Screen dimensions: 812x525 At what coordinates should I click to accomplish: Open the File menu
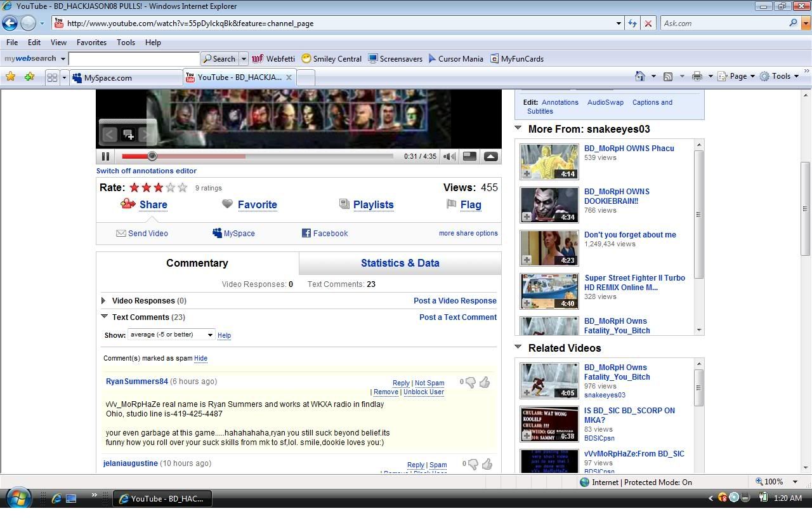tap(12, 43)
